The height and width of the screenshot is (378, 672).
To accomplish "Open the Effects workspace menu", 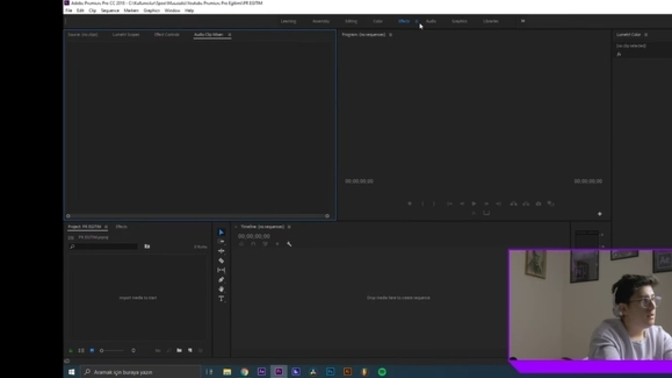I will coord(416,21).
